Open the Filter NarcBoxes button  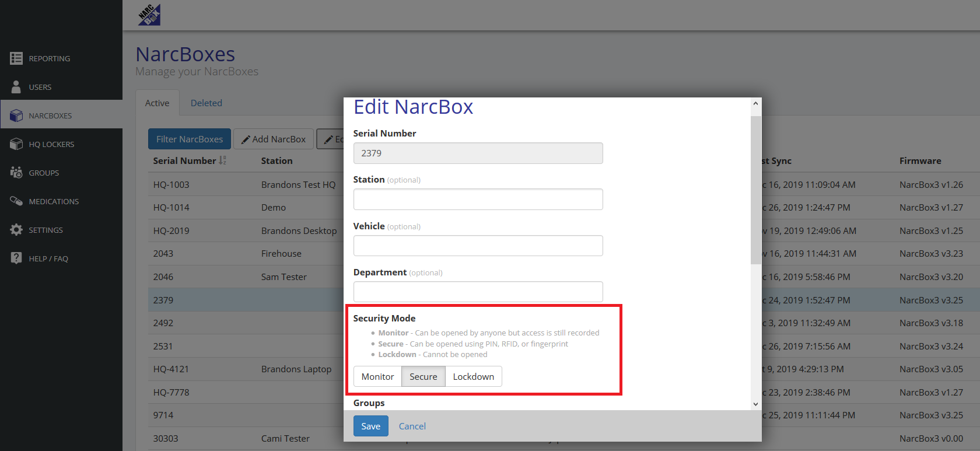coord(190,139)
